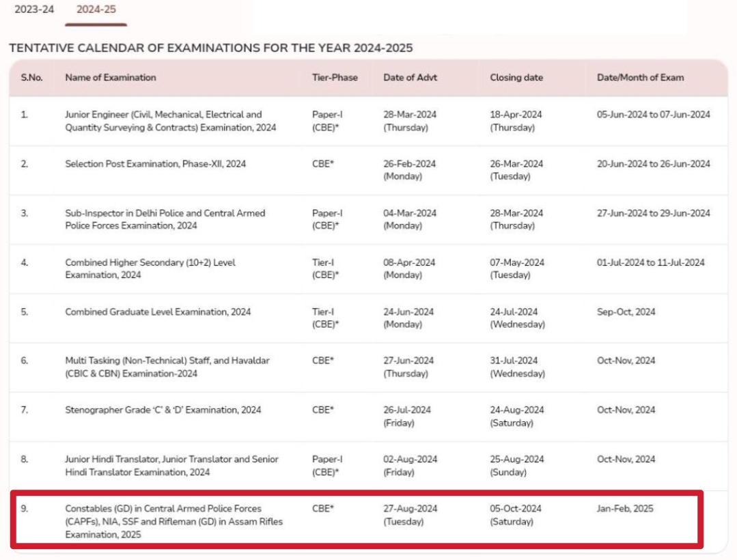This screenshot has height=560, width=737.
Task: Click advt date 26-Feb-2024 (Monday)
Action: point(409,170)
